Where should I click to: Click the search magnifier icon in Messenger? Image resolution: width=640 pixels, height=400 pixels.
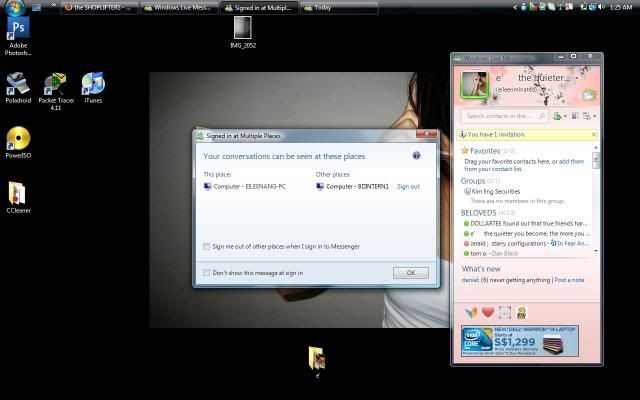[x=542, y=116]
